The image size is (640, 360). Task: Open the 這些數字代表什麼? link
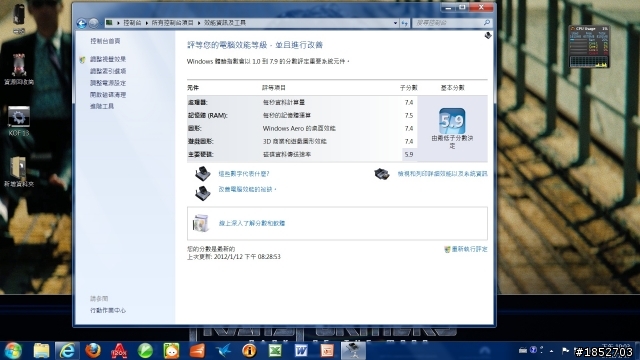[244, 174]
